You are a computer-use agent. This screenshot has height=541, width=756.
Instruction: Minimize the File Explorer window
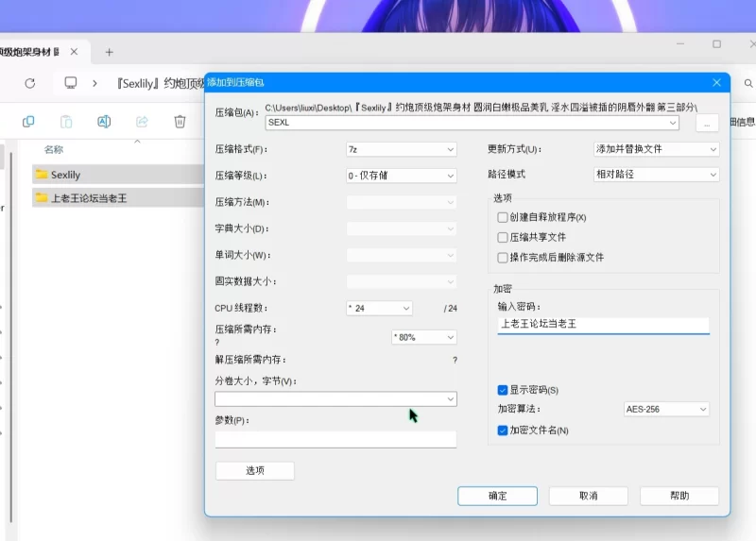point(680,44)
